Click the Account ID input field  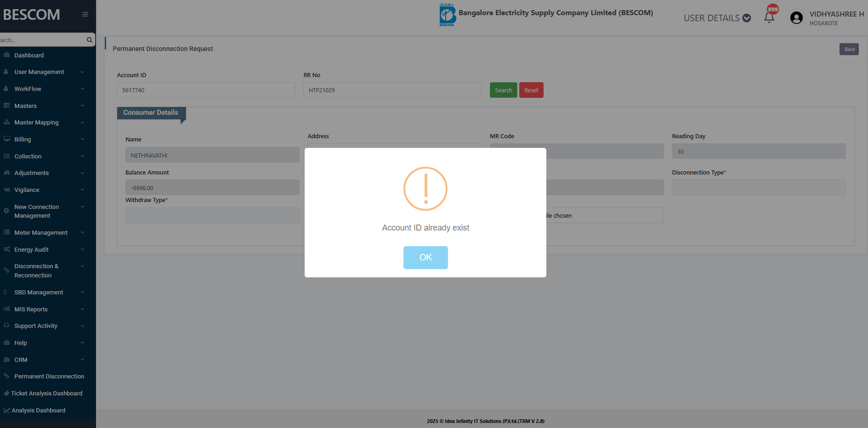(206, 90)
